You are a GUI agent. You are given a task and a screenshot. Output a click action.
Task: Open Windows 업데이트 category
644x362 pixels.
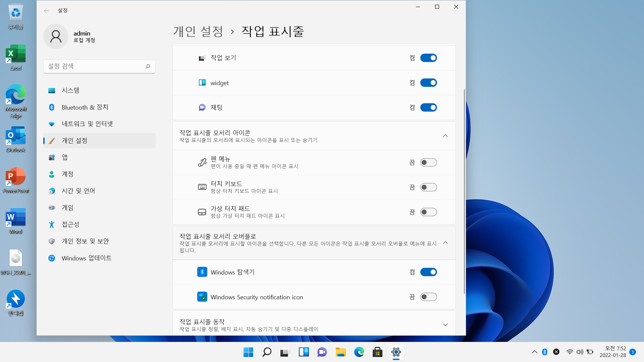click(x=99, y=258)
